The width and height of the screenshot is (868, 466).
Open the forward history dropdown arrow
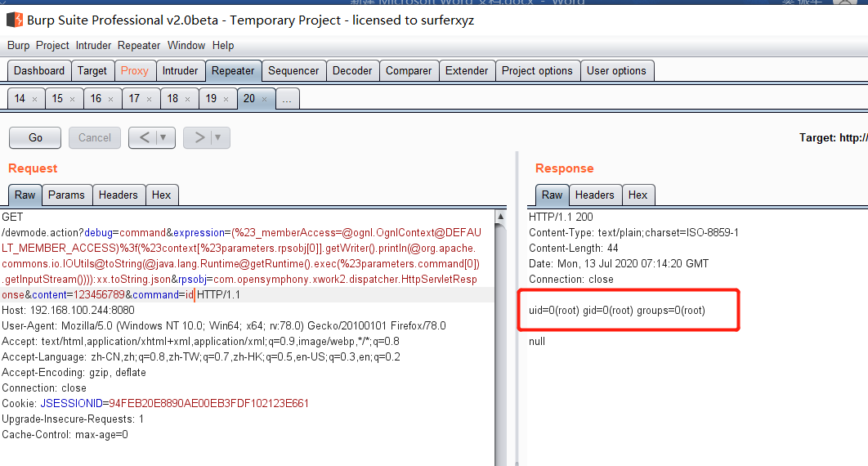(218, 137)
